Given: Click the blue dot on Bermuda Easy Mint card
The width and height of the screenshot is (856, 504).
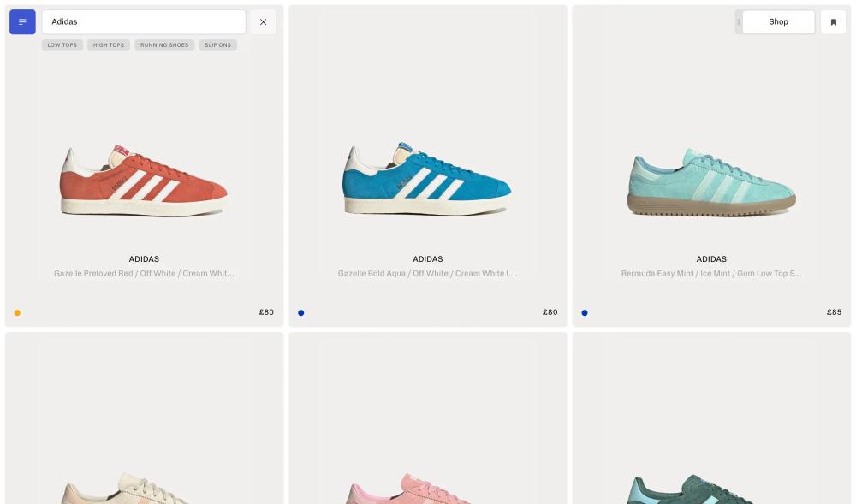Looking at the screenshot, I should click(x=585, y=312).
